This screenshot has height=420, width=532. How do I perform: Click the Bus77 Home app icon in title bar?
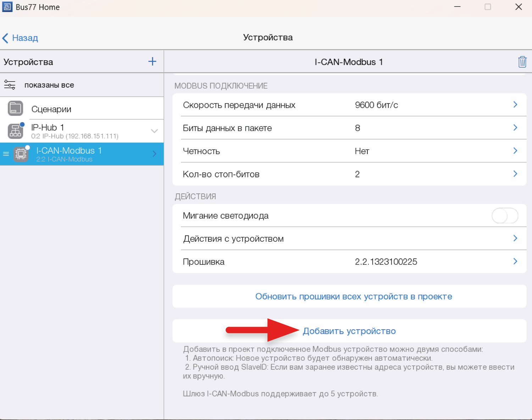(x=7, y=7)
